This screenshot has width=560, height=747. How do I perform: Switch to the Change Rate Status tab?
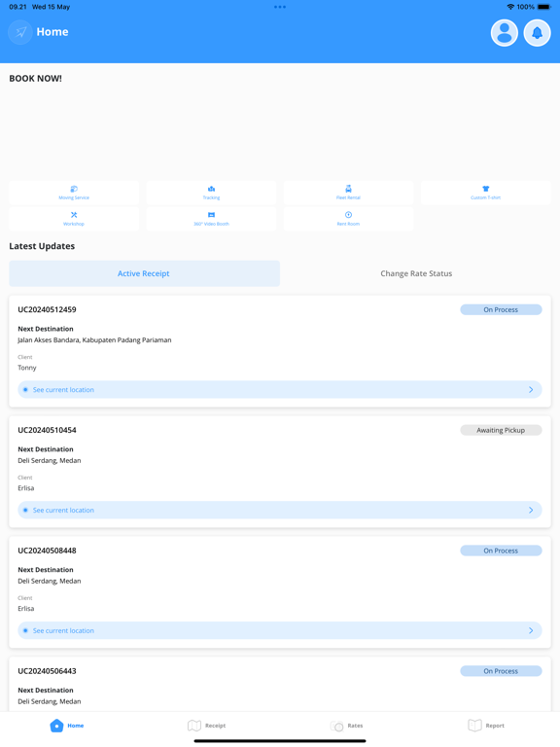tap(416, 273)
